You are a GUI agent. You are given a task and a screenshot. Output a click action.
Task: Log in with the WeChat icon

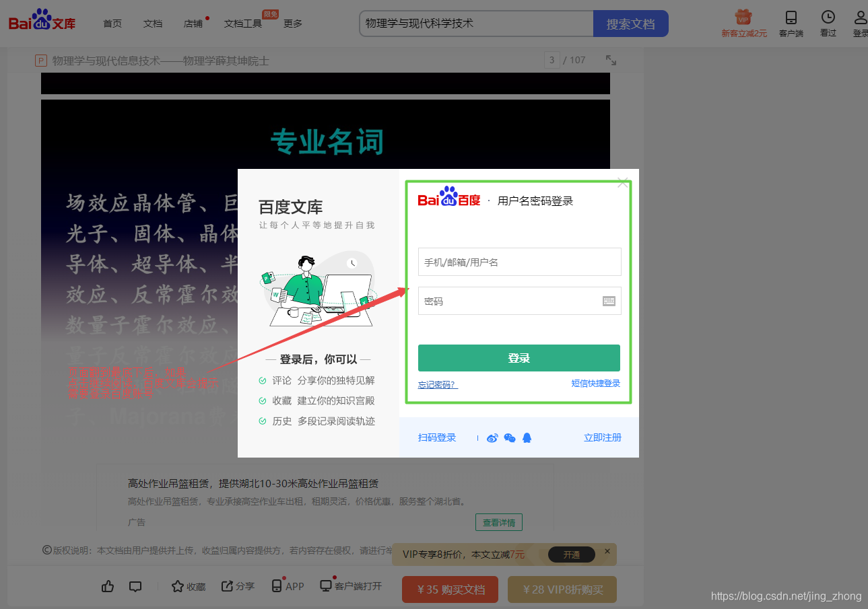pyautogui.click(x=510, y=438)
